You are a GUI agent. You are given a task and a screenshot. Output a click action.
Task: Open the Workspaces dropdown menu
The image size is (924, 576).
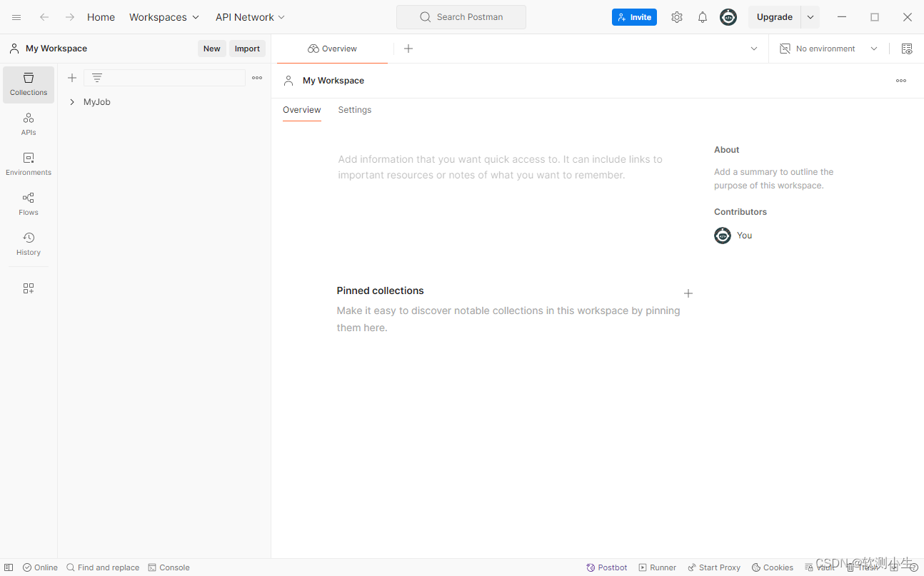[x=164, y=17]
